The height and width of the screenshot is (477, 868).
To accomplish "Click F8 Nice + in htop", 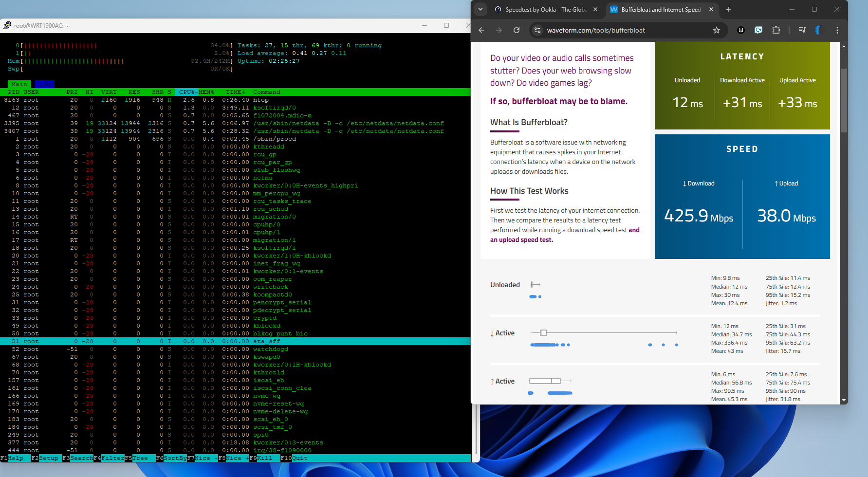I will 234,458.
